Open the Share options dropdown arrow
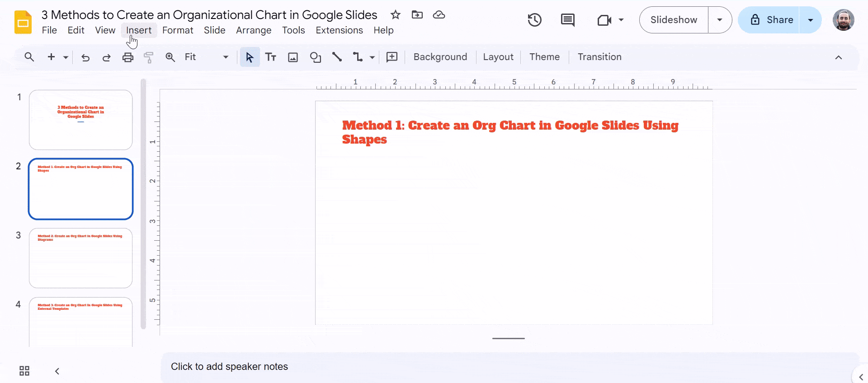Image resolution: width=868 pixels, height=383 pixels. pos(811,20)
